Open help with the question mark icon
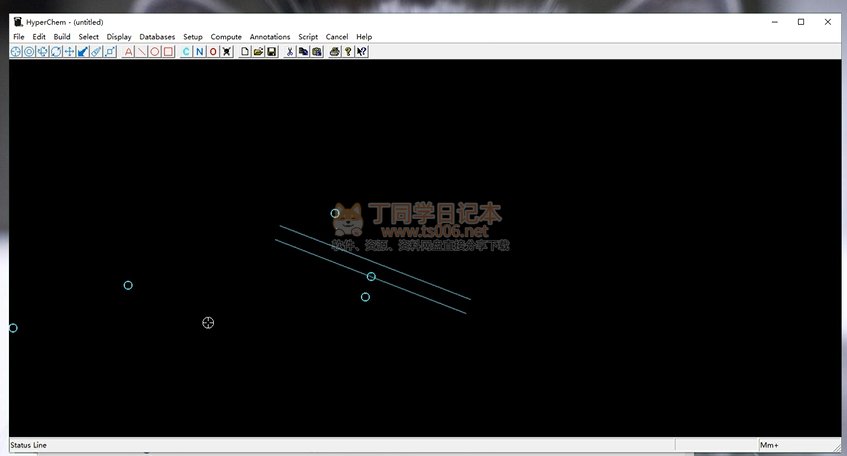The width and height of the screenshot is (847, 456). coord(348,52)
